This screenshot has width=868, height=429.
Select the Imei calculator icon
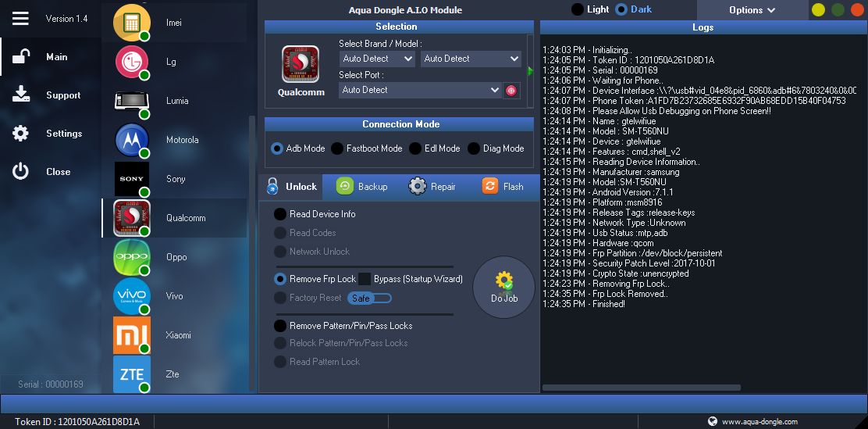pyautogui.click(x=132, y=22)
